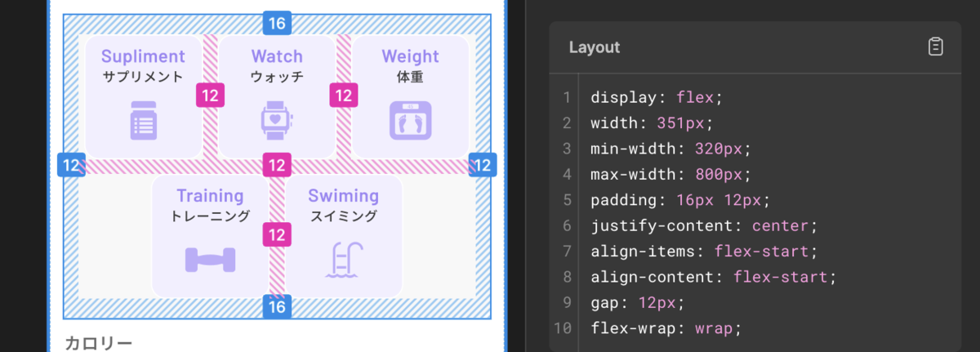Click the 'flex-wrap: wrap;' code line

[666, 328]
